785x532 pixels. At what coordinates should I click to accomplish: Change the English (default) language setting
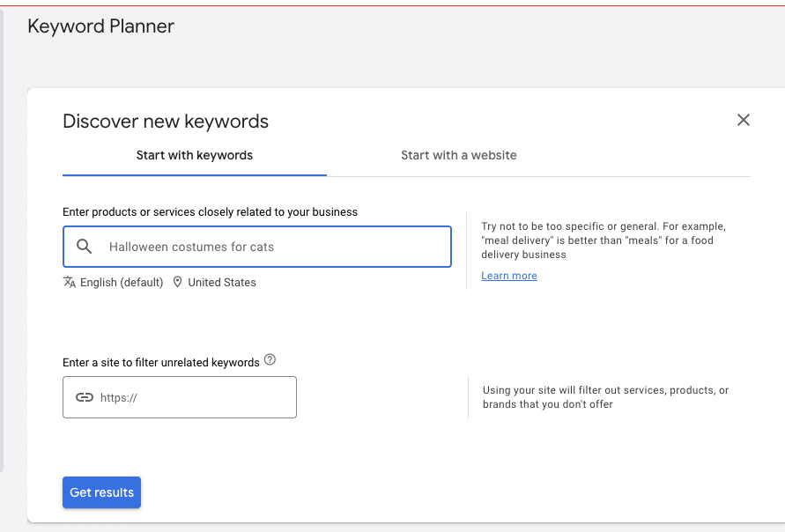(122, 282)
